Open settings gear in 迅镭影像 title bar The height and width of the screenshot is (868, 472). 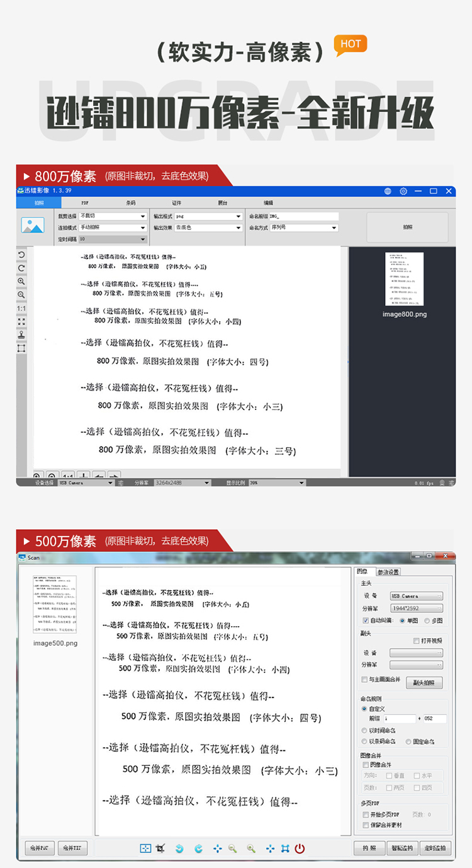coord(403,191)
